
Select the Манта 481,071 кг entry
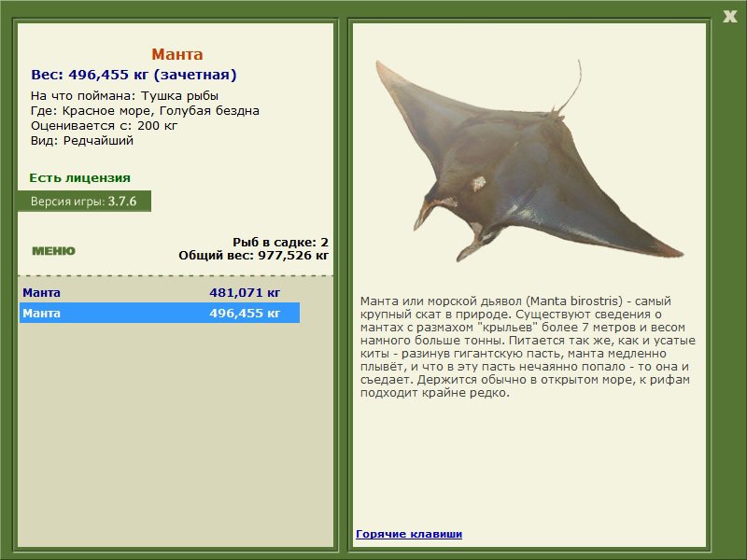coord(160,292)
